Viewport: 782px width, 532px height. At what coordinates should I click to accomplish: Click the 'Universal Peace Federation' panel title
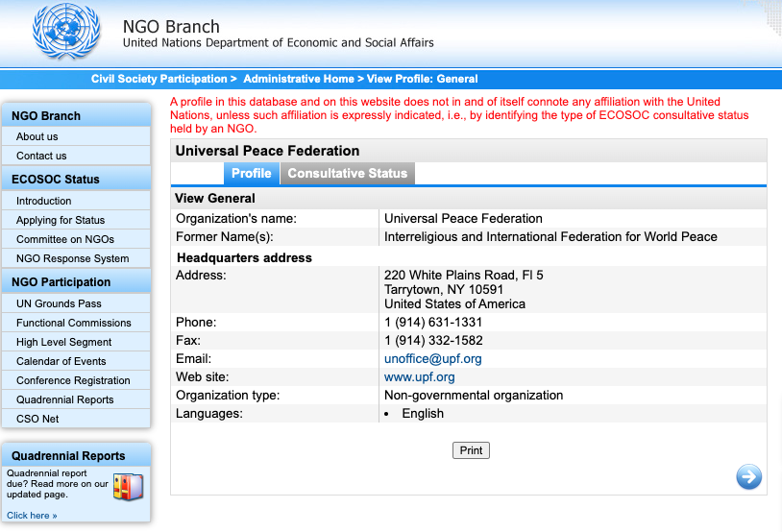[267, 151]
